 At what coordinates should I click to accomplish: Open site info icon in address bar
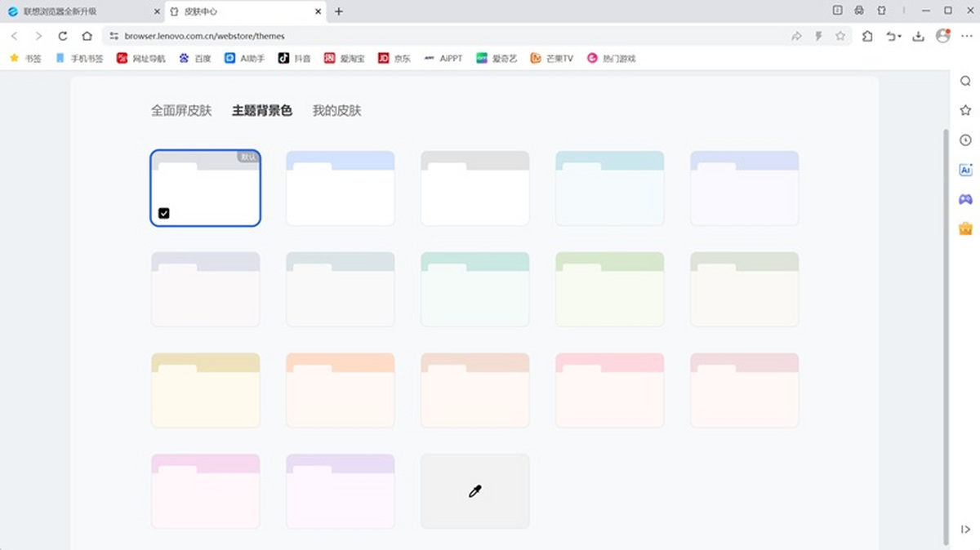[x=114, y=36]
